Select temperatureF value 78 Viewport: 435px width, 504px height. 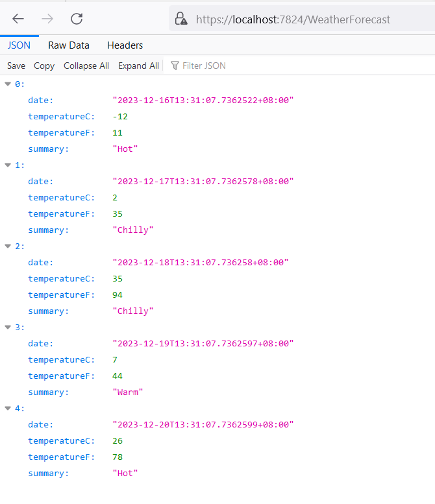click(x=118, y=457)
